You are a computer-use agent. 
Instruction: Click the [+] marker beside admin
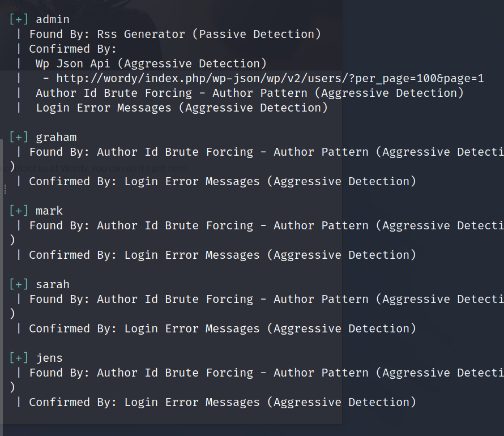(x=19, y=19)
